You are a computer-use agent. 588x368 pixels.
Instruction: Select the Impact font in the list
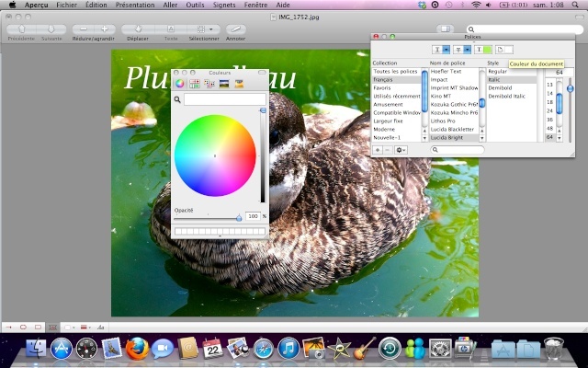click(440, 79)
